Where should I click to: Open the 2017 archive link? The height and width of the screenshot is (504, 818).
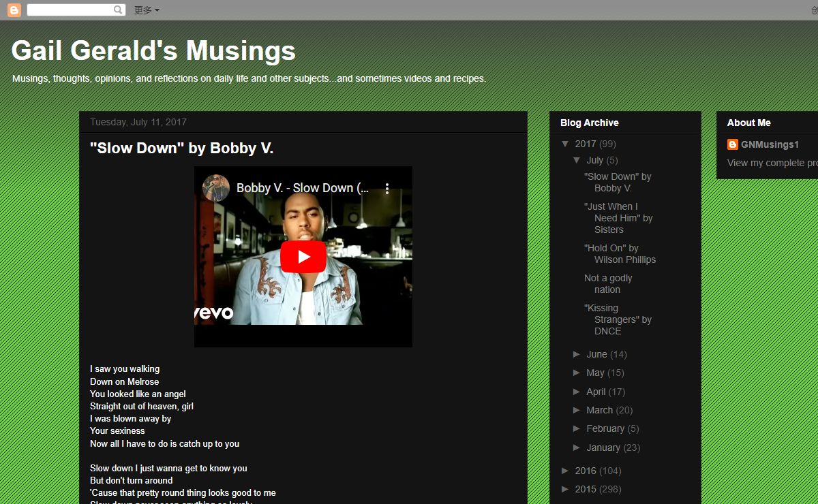[586, 144]
